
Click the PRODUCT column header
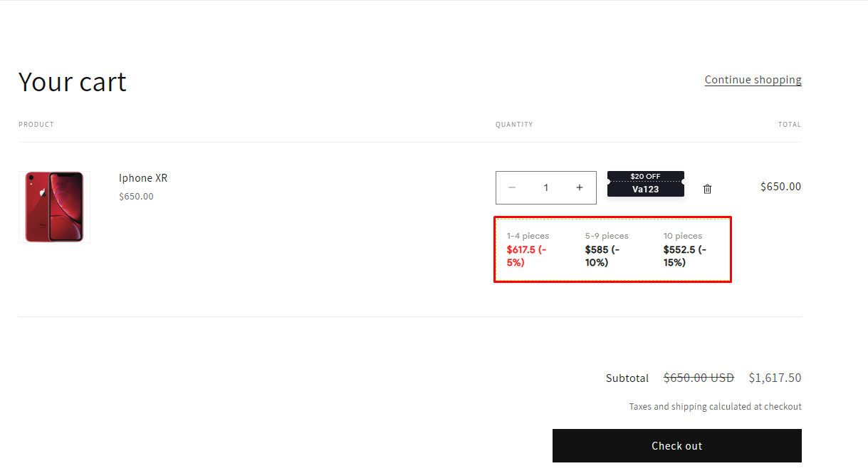pos(36,125)
